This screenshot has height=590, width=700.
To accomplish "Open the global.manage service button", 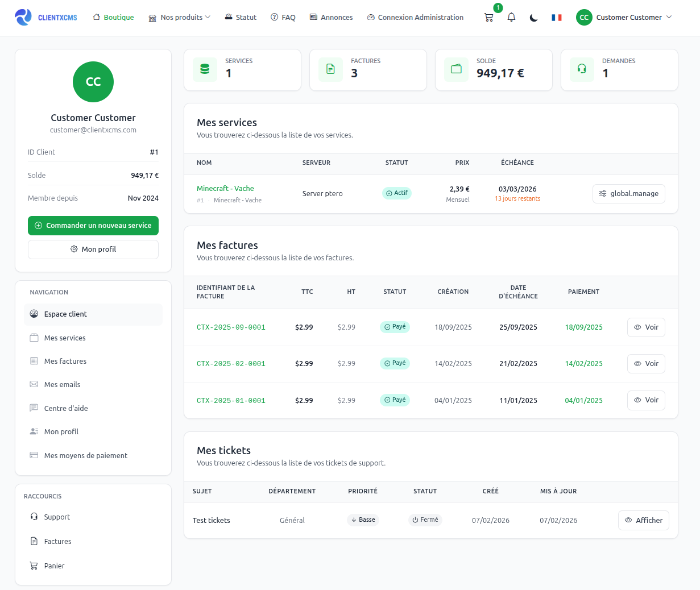I will [x=628, y=194].
